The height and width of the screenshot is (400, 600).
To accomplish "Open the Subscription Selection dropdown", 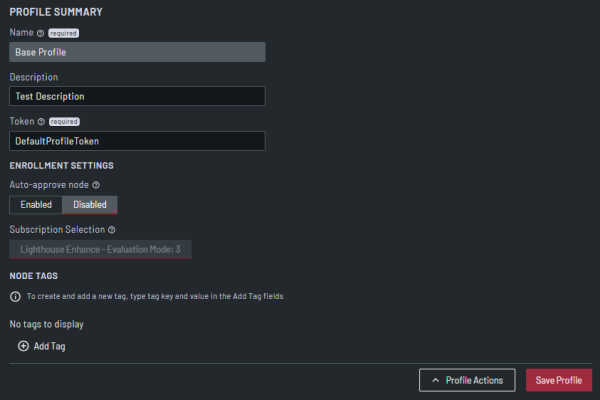I will [100, 249].
